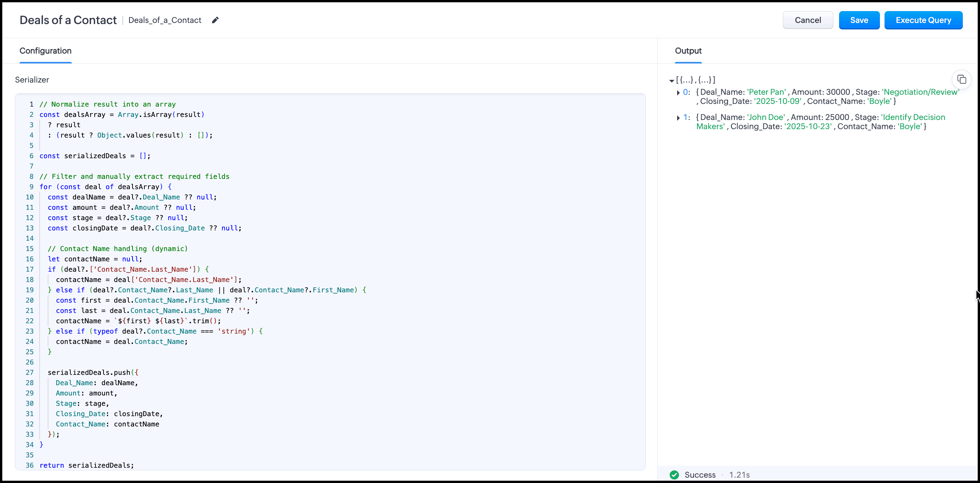Click the green Success checkmark icon
Viewport: 980px width, 483px height.
(674, 475)
